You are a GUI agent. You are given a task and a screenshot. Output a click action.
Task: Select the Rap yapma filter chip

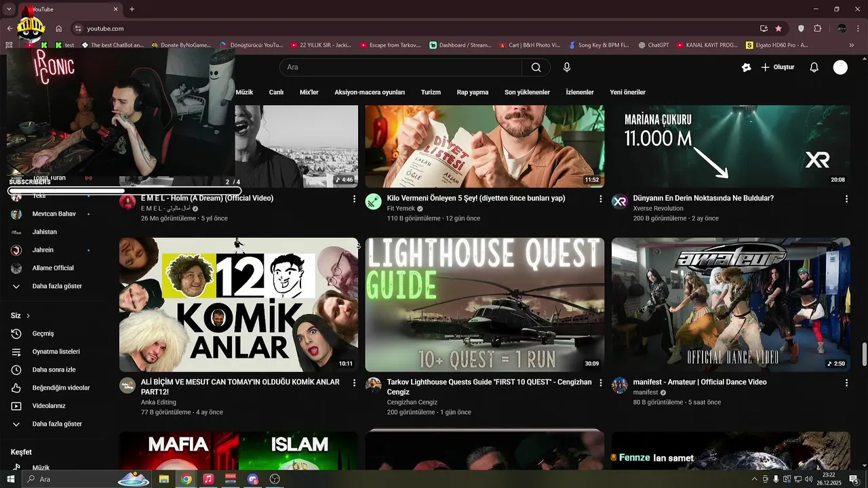pyautogui.click(x=473, y=92)
